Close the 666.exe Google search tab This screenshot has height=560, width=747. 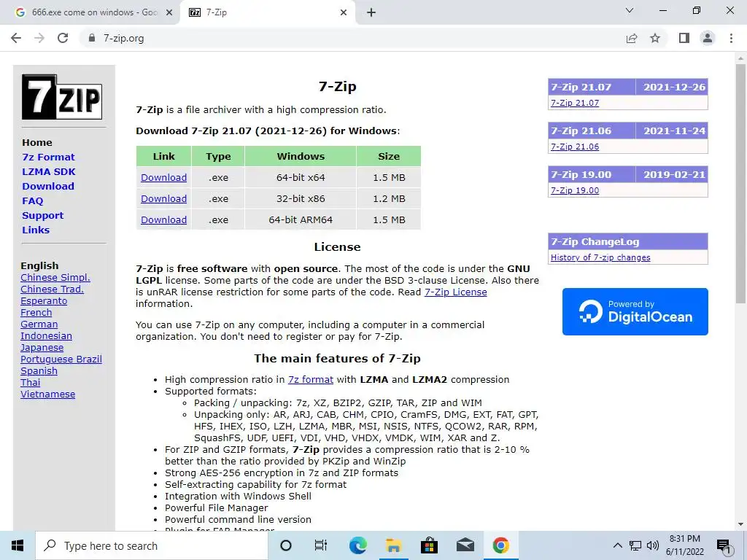pos(169,12)
